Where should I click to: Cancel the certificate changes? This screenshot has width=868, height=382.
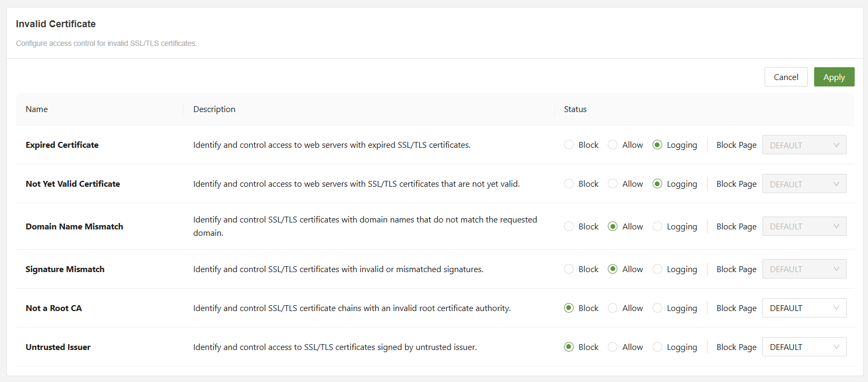point(786,77)
